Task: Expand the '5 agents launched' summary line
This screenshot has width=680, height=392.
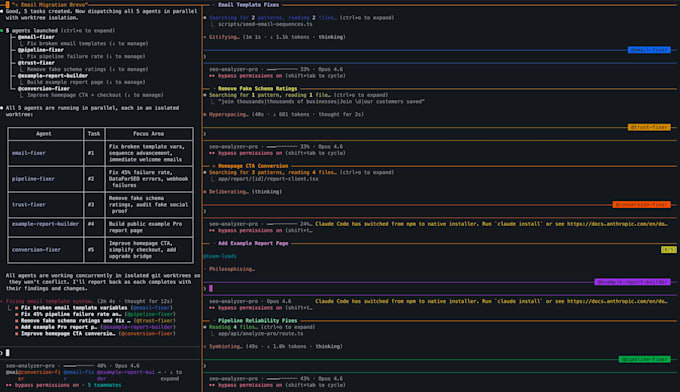Action: [60, 31]
